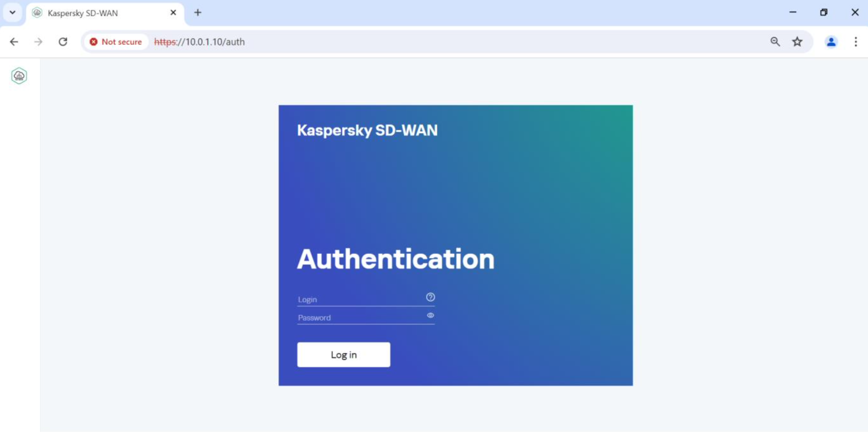Bookmark this page with the star icon
This screenshot has height=432, width=868.
[x=797, y=42]
